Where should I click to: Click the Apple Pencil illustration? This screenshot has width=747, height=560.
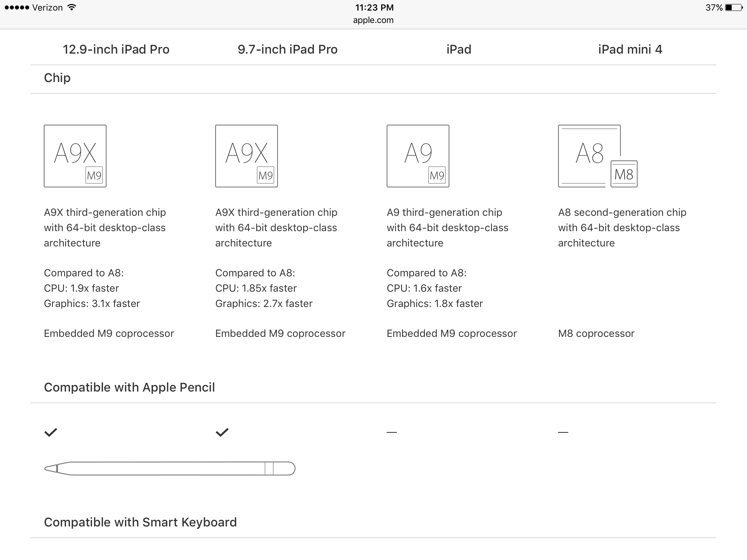tap(170, 468)
